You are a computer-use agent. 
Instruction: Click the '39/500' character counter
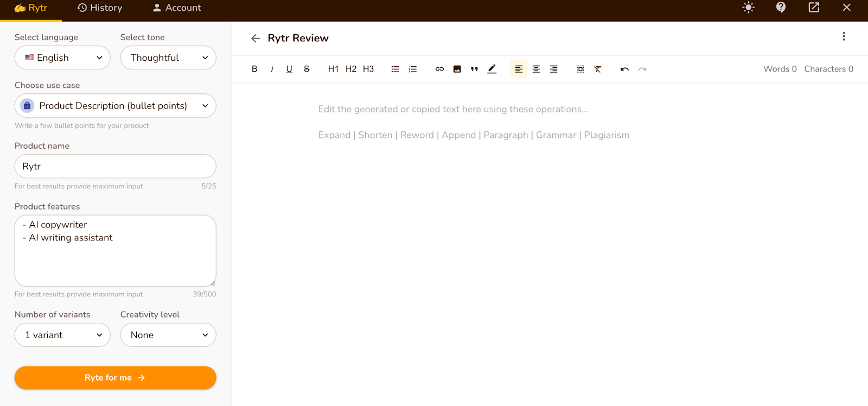click(x=205, y=294)
